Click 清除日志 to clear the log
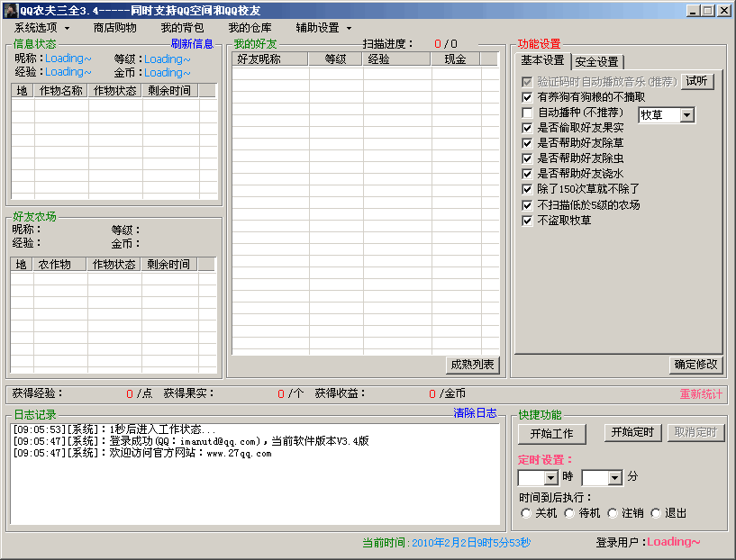736x560 pixels. [x=475, y=413]
